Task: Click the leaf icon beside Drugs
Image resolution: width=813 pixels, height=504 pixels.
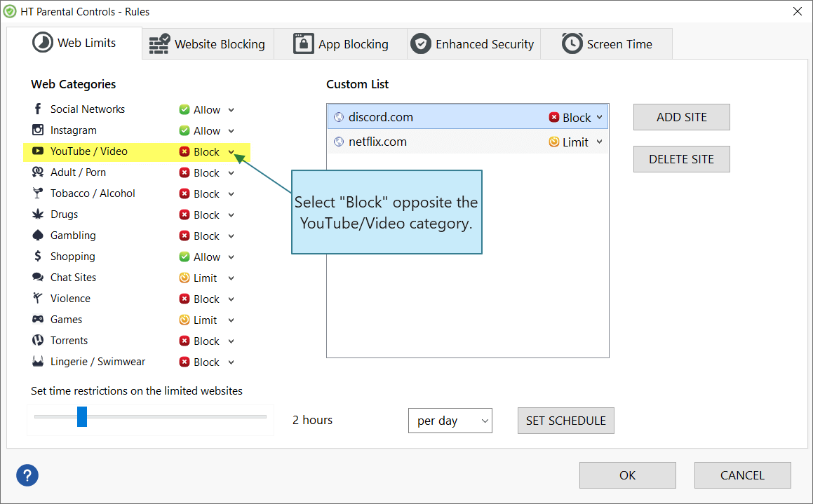Action: pyautogui.click(x=38, y=214)
